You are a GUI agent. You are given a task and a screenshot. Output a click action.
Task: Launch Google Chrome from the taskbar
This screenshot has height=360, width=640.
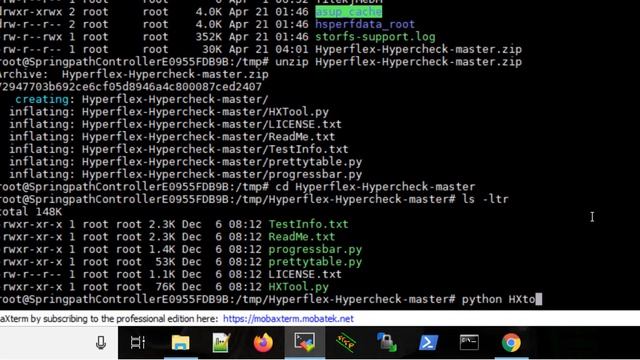pyautogui.click(x=511, y=342)
